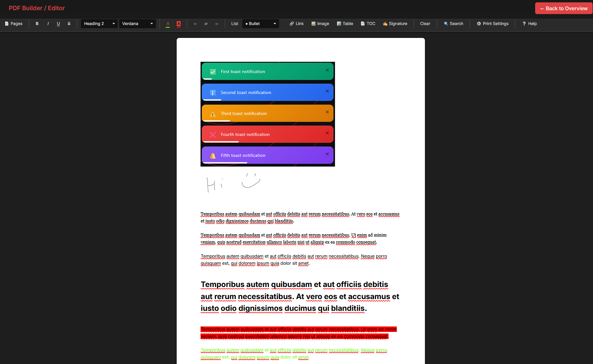
Task: Click Back to Overview button
Action: [564, 8]
